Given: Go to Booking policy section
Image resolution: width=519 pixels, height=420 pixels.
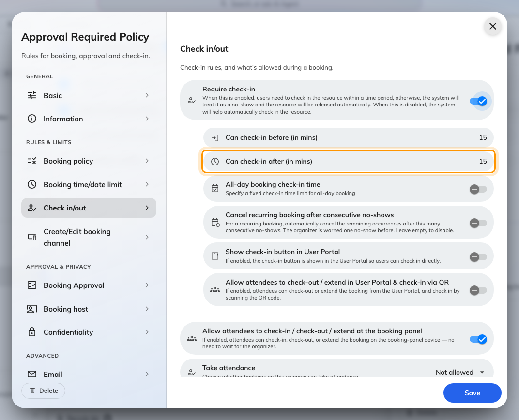Looking at the screenshot, I should pyautogui.click(x=89, y=161).
